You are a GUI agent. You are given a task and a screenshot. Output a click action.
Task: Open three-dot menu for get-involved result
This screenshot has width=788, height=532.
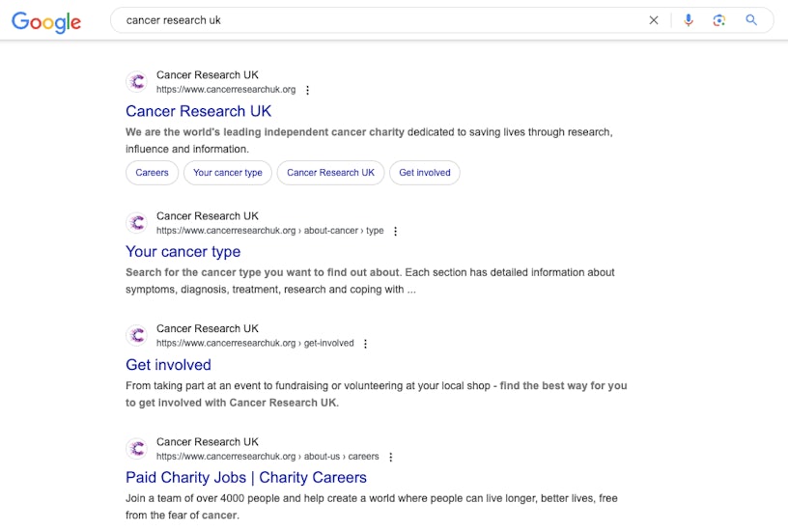365,344
